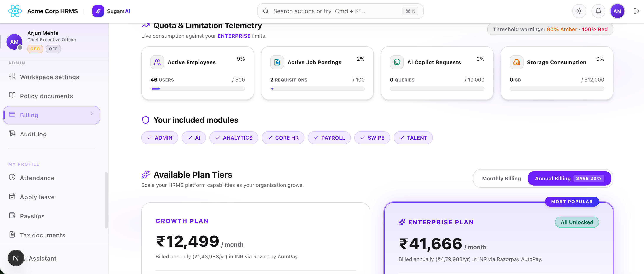Click the Active Employees progress bar
644x274 pixels.
(x=197, y=89)
